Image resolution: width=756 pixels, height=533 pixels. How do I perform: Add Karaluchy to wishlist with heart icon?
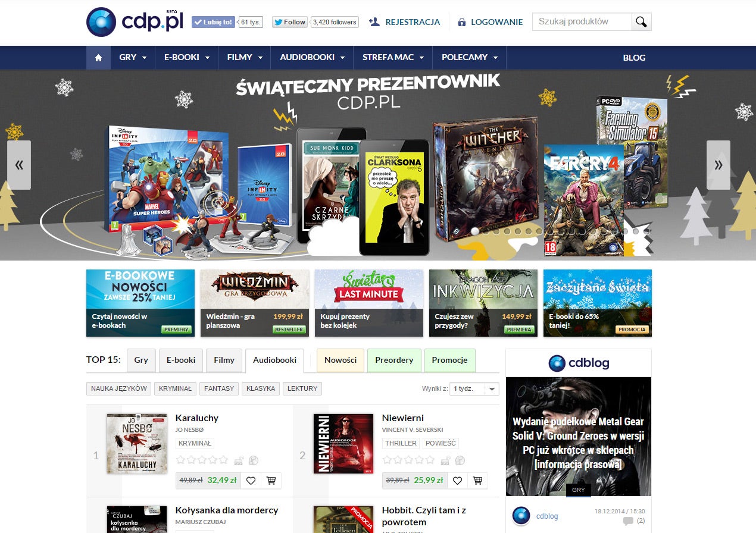click(x=251, y=481)
